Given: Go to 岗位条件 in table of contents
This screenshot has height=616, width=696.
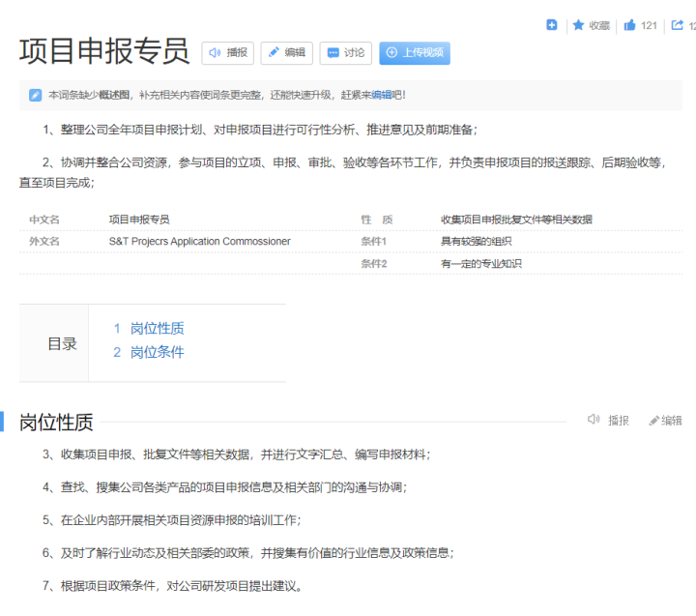Looking at the screenshot, I should 158,352.
